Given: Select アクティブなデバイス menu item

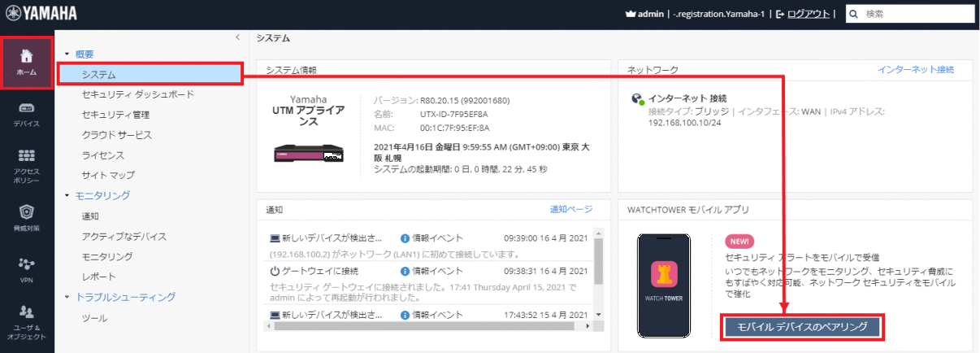Looking at the screenshot, I should [x=124, y=237].
